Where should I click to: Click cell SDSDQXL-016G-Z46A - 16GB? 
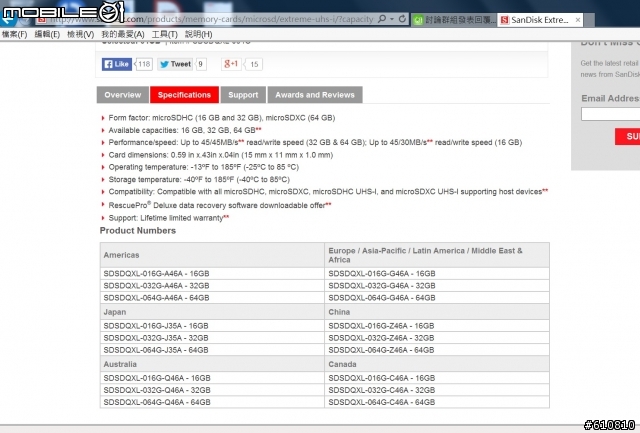(437, 326)
